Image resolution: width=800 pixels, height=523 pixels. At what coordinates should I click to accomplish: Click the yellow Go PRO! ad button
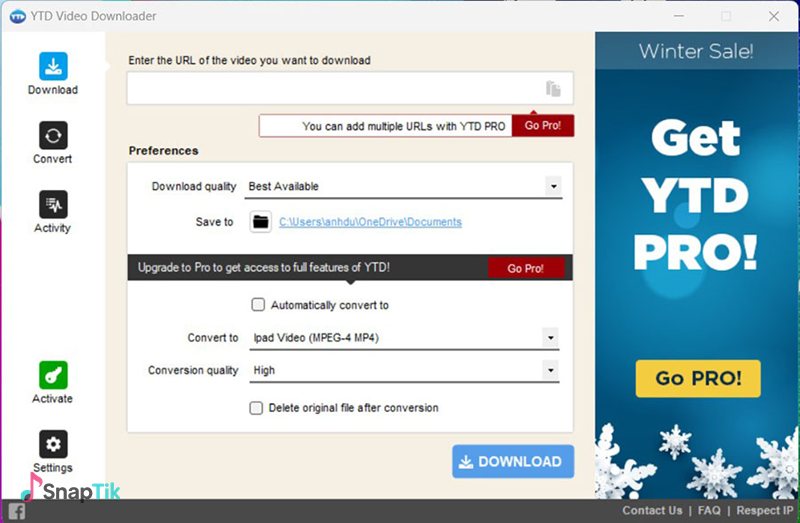tap(698, 379)
